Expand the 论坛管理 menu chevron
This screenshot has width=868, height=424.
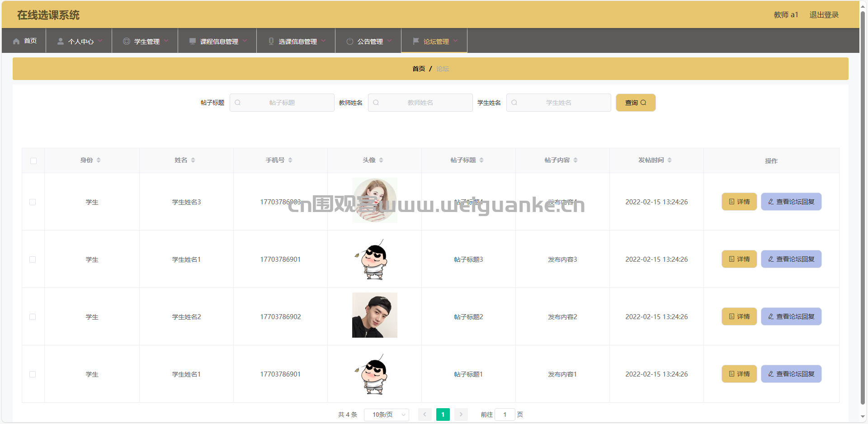point(456,41)
